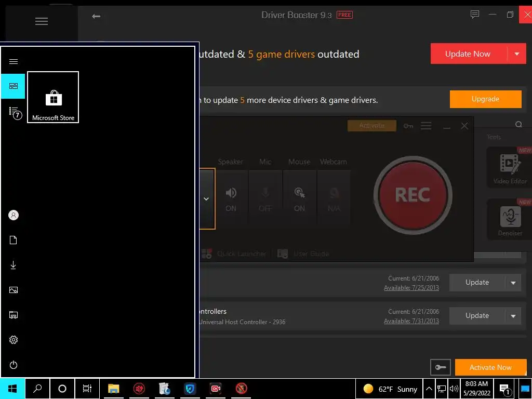Open the blue shield app on taskbar
This screenshot has width=532, height=399.
click(x=190, y=389)
